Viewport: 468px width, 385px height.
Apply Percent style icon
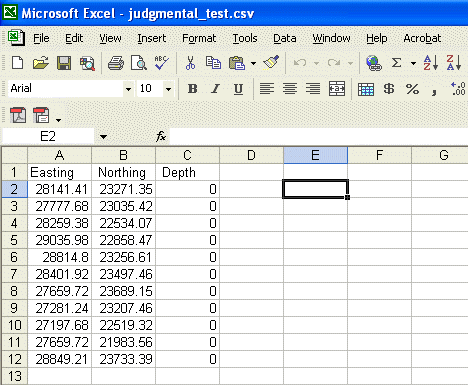pyautogui.click(x=412, y=89)
